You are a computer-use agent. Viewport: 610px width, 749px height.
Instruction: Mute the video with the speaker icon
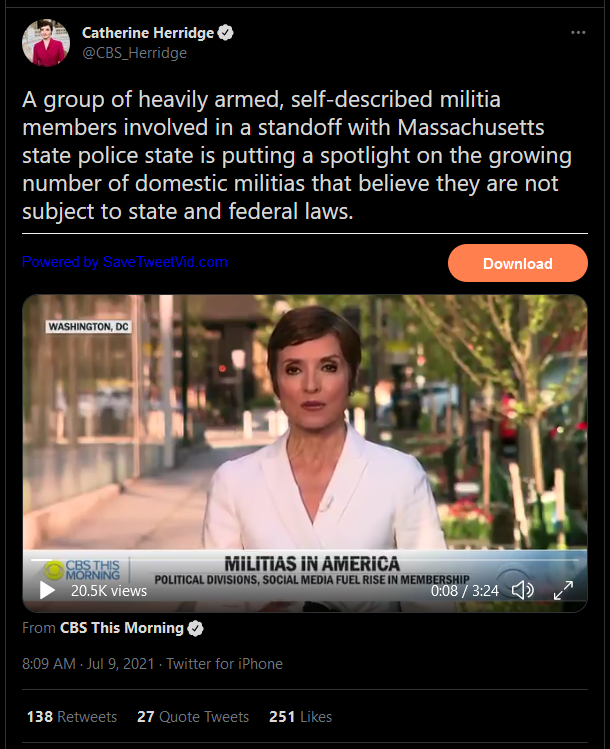pyautogui.click(x=523, y=590)
